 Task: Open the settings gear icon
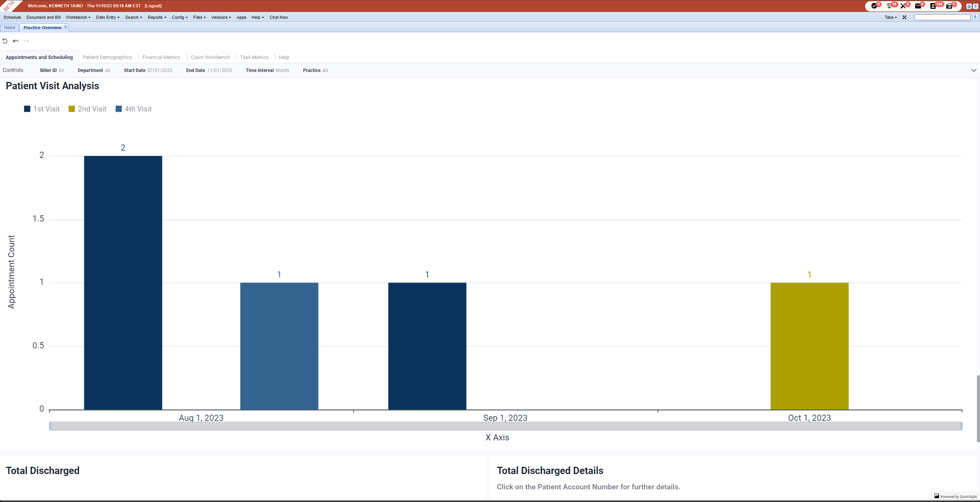pyautogui.click(x=969, y=6)
